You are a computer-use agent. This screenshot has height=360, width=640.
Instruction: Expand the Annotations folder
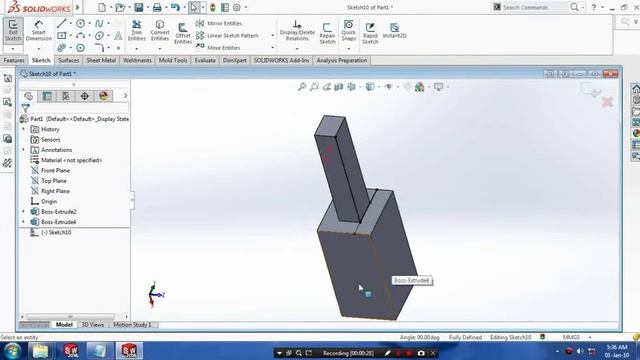point(23,150)
